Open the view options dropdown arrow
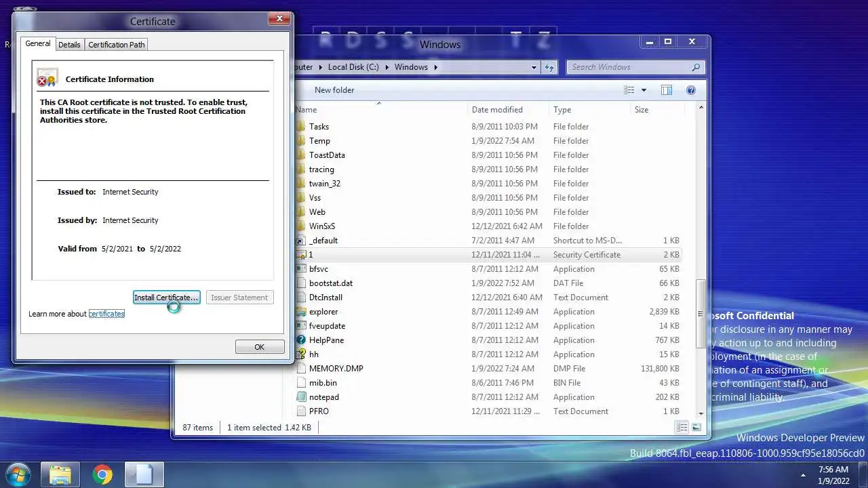868x488 pixels. [x=644, y=90]
